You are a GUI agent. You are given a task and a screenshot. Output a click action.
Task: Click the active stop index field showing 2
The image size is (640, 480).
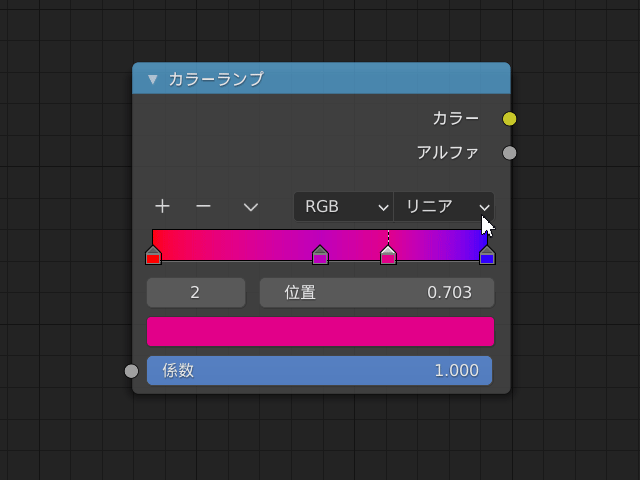[x=196, y=293]
